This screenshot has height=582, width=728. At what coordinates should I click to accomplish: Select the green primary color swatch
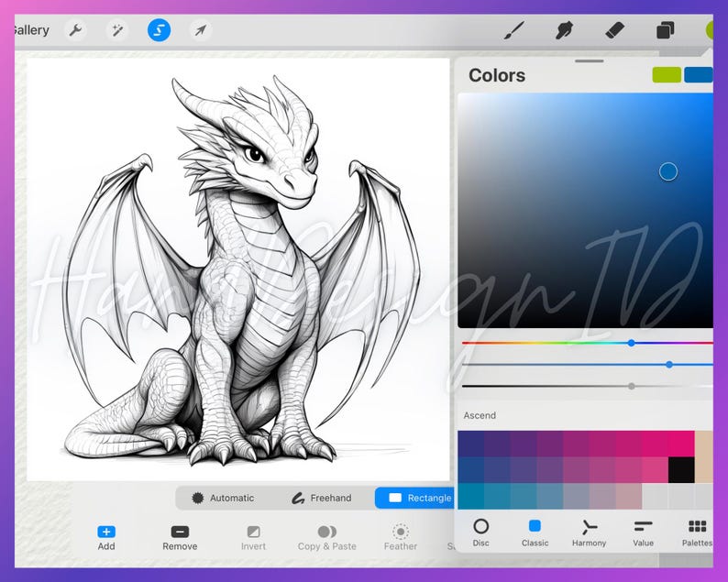pos(667,75)
